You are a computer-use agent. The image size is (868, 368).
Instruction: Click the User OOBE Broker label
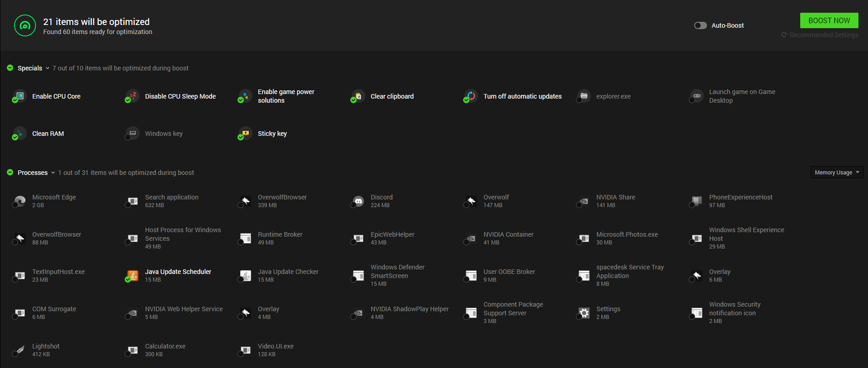[509, 272]
